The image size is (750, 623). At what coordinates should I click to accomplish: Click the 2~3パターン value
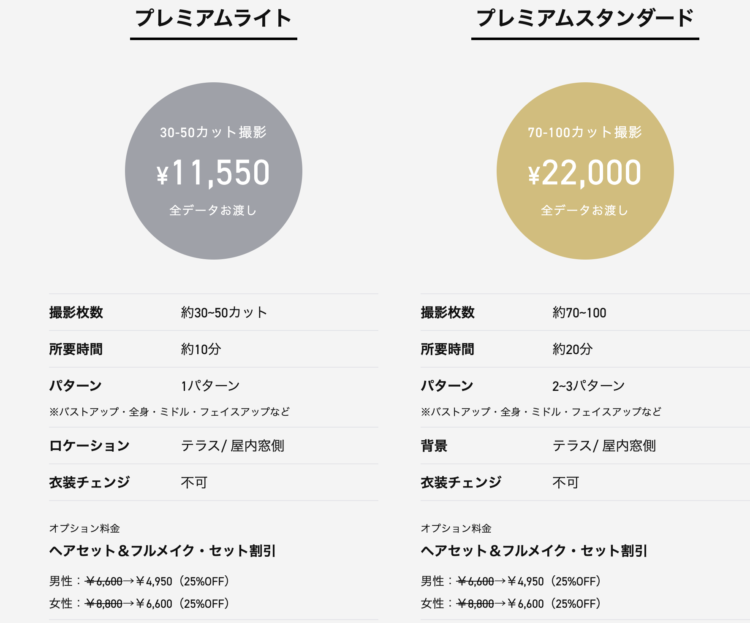pyautogui.click(x=588, y=386)
